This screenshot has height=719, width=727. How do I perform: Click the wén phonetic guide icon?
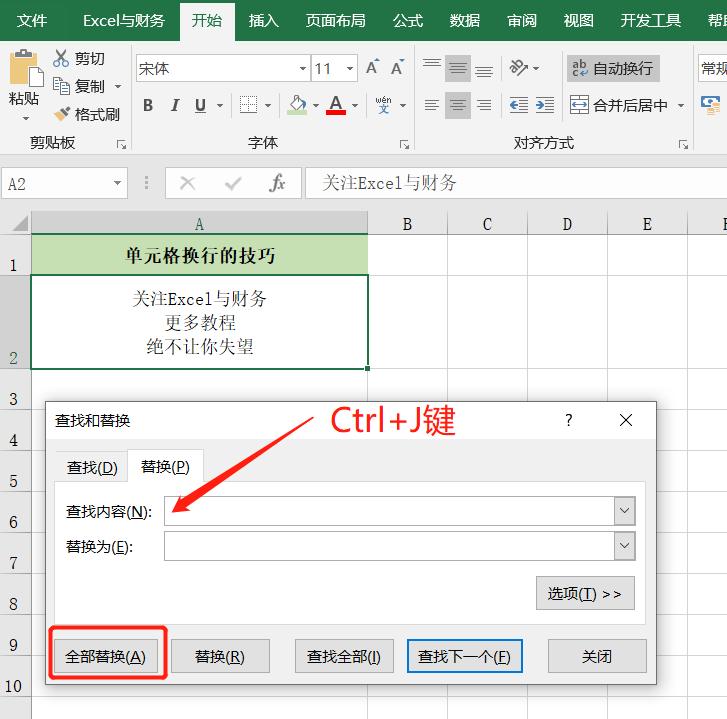coord(383,105)
